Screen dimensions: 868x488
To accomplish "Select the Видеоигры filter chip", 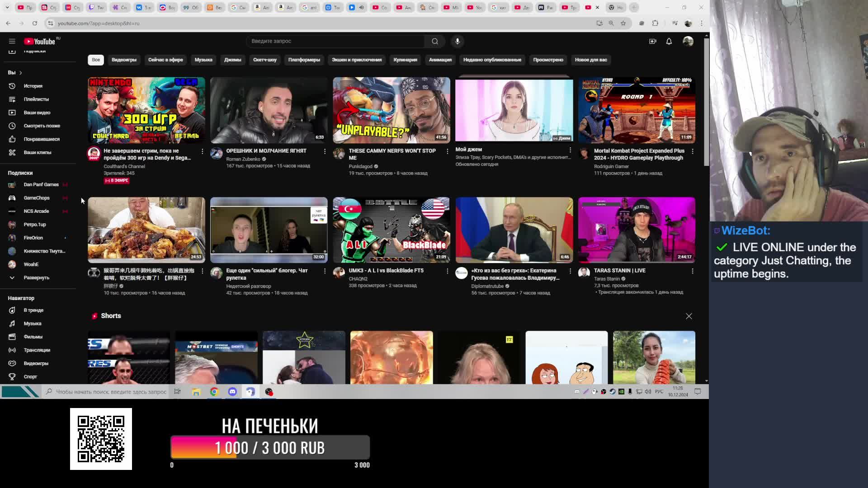I will 124,60.
